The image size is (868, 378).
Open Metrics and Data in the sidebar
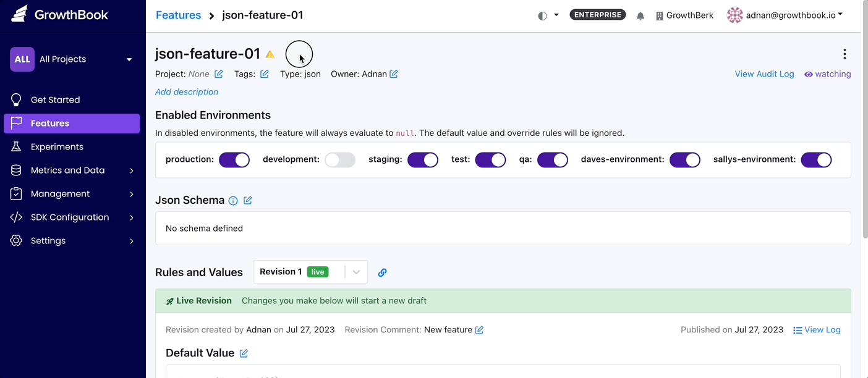pyautogui.click(x=72, y=170)
